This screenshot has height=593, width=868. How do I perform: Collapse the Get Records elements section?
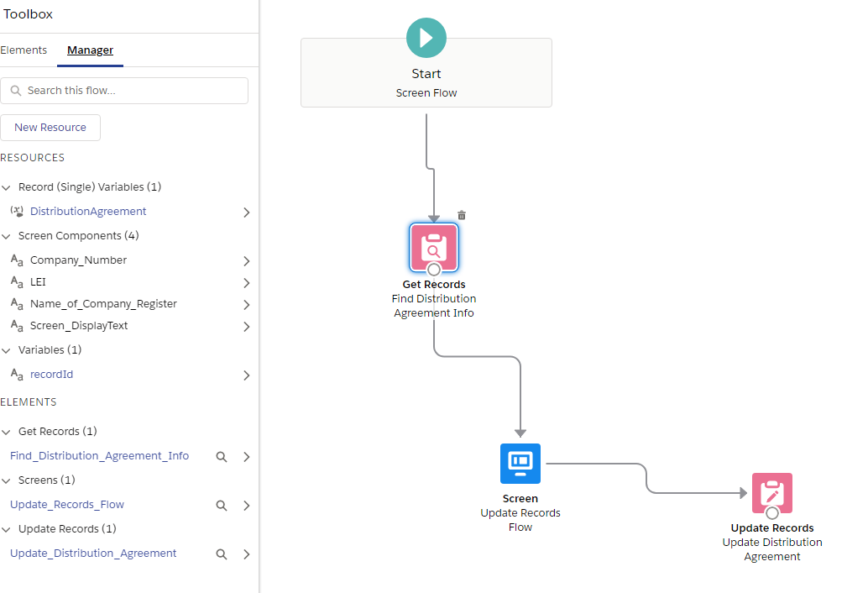click(x=7, y=432)
